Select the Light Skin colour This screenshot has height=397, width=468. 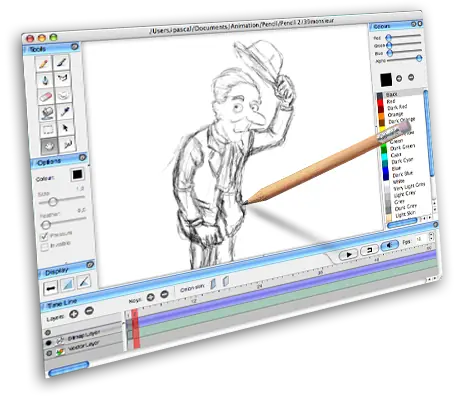point(405,214)
